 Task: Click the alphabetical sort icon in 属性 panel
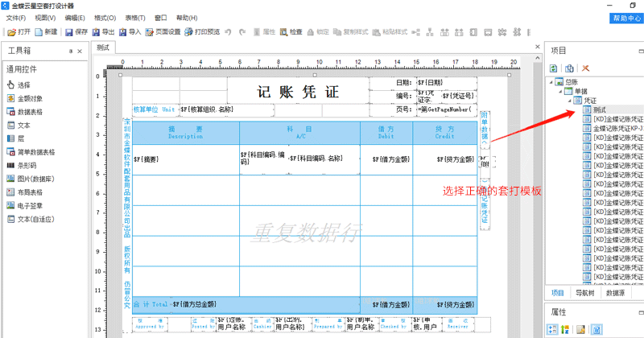(565, 329)
